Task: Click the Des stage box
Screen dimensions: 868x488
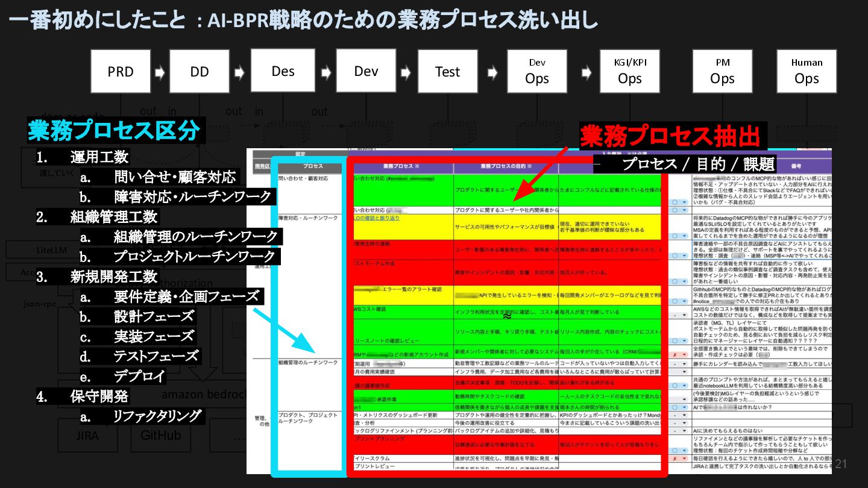Action: click(283, 70)
